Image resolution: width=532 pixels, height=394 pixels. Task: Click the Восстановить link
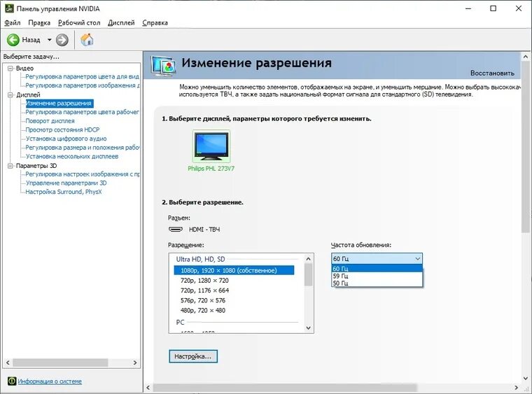492,73
